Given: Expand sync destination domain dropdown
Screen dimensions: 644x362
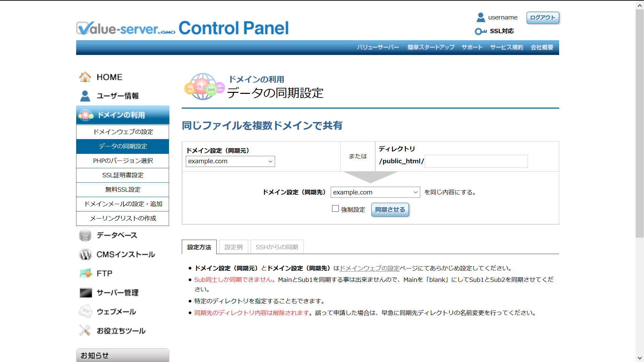Looking at the screenshot, I should pos(375,192).
